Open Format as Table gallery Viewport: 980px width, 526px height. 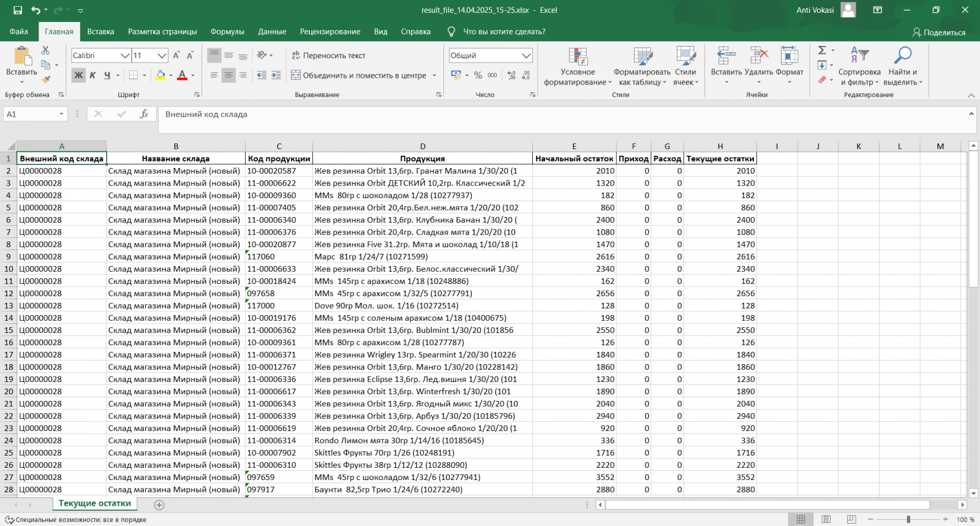(x=642, y=66)
